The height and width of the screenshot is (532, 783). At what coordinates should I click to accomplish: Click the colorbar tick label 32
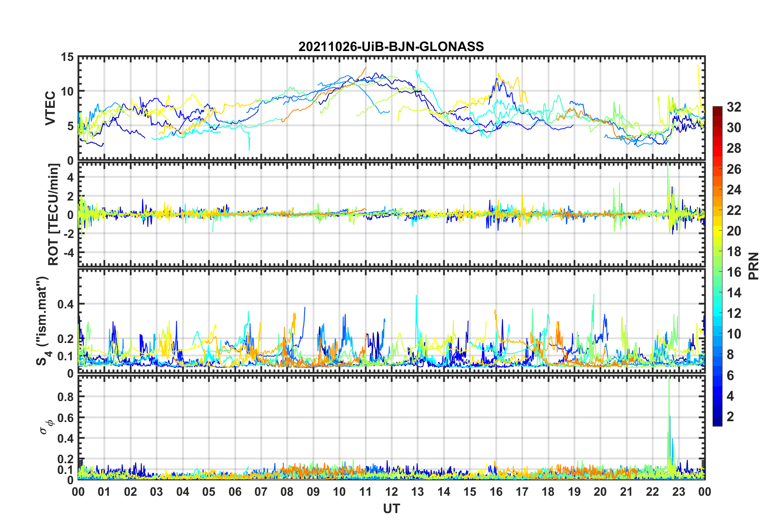[x=734, y=107]
